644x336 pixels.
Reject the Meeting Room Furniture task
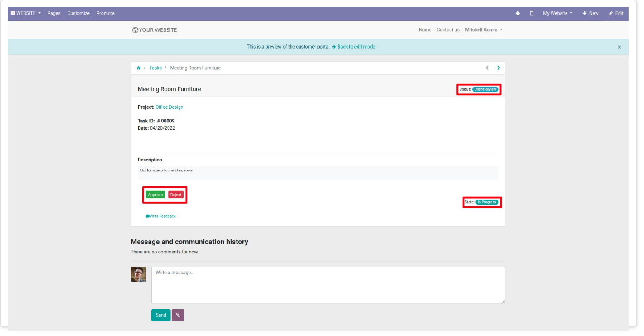pos(176,195)
